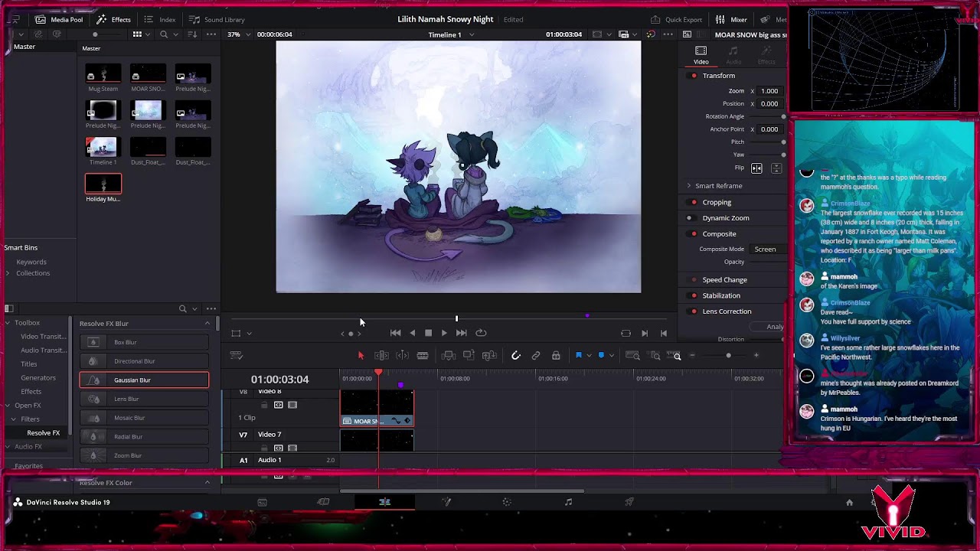This screenshot has height=551, width=980.
Task: Jump to last frame in viewer
Action: 461,333
